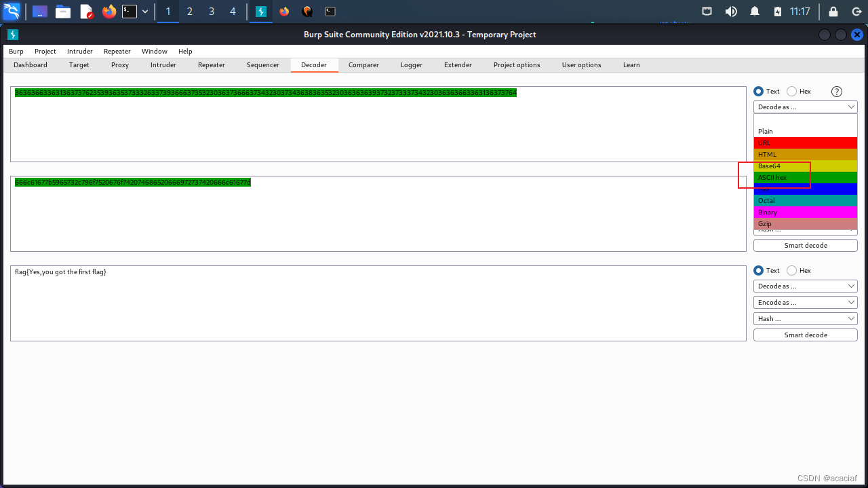Switch to the terminal window in the taskbar
Image resolution: width=868 pixels, height=488 pixels.
click(x=330, y=12)
